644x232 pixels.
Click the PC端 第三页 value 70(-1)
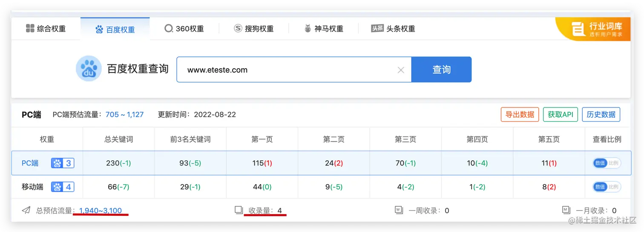click(405, 163)
